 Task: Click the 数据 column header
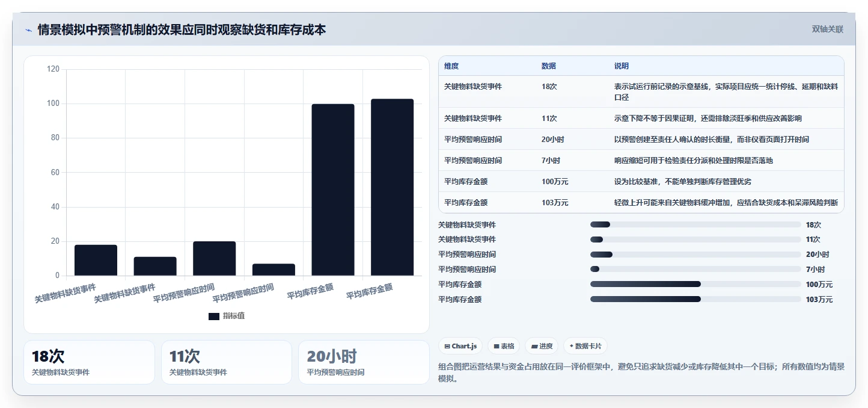click(x=549, y=66)
